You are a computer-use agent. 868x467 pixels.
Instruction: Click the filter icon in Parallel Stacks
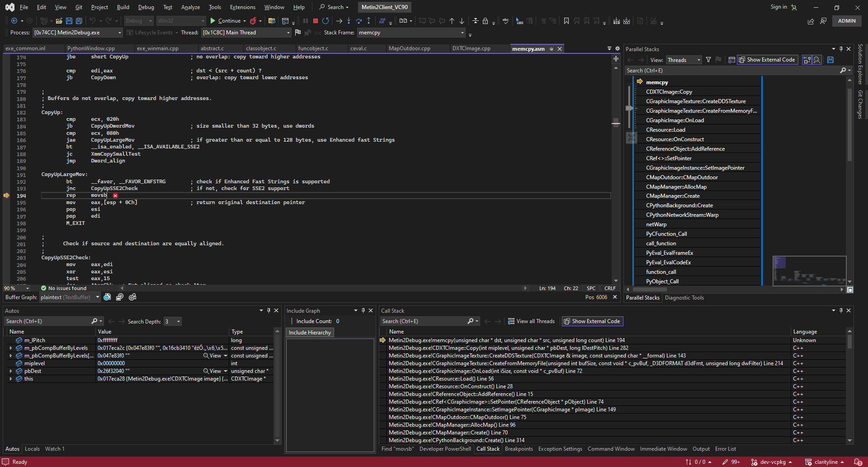click(708, 60)
